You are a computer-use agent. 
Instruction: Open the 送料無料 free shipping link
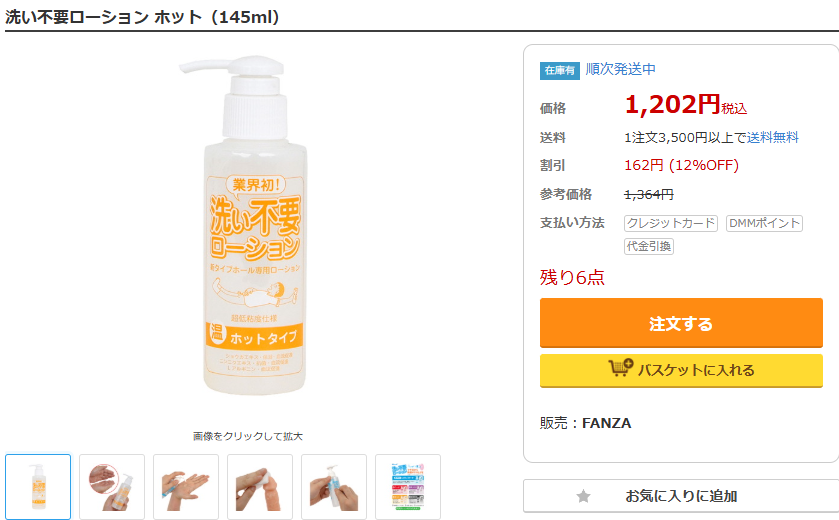click(772, 137)
